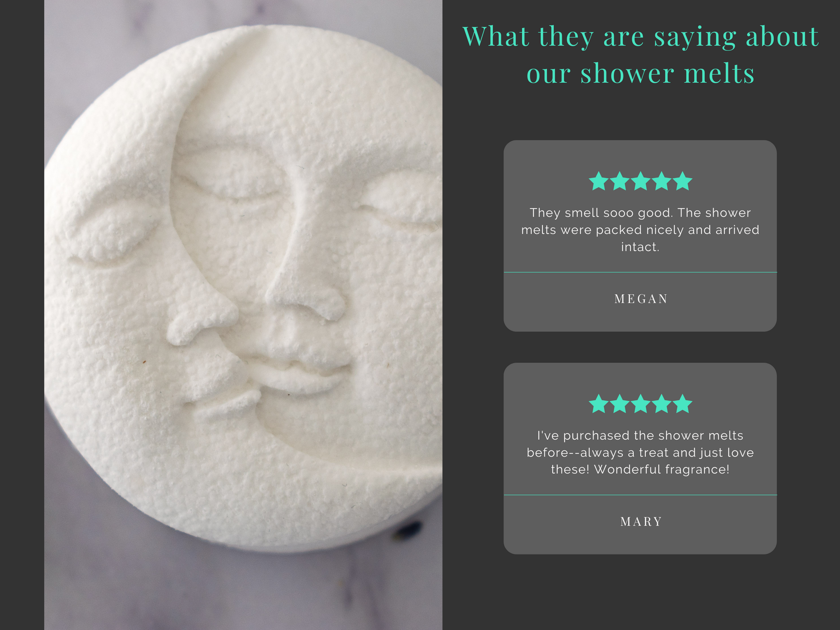Image resolution: width=840 pixels, height=630 pixels.
Task: Click the fourth star in Mary's rating
Action: (662, 404)
